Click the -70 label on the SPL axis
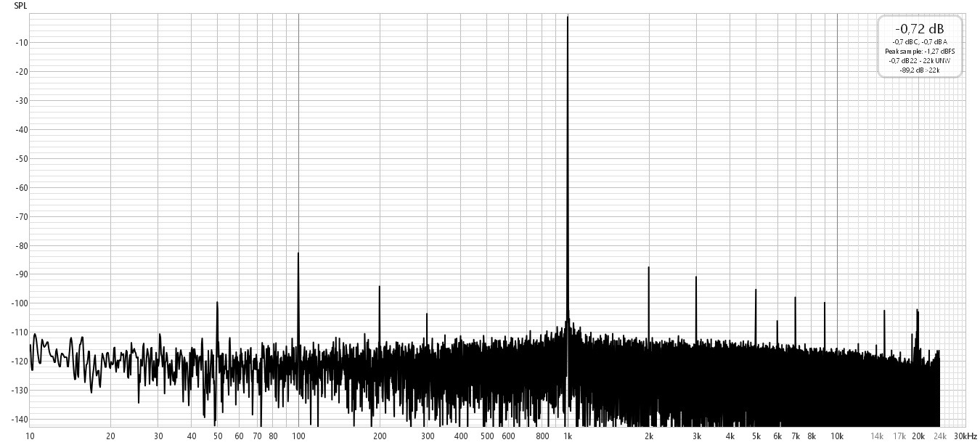Viewport: 980px width, 445px height. 22,216
